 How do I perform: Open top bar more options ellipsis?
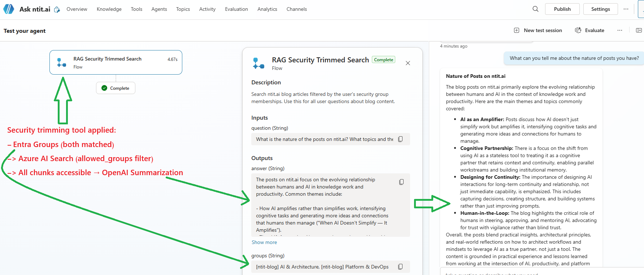626,9
